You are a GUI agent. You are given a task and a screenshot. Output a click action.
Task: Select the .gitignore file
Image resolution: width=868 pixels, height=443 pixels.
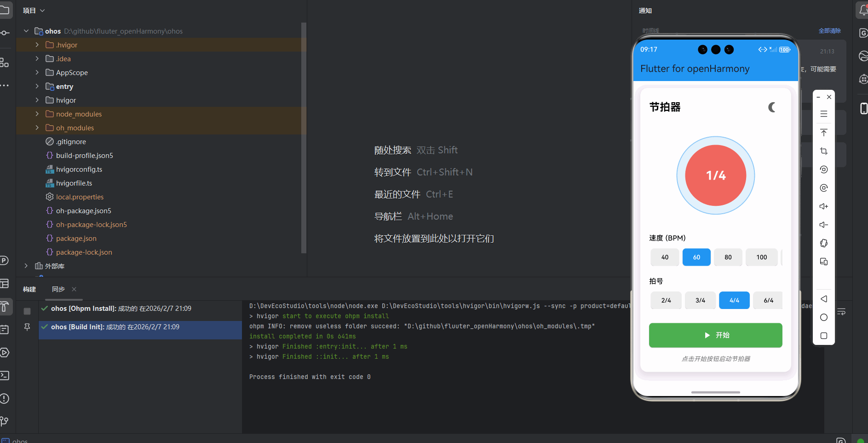[71, 141]
